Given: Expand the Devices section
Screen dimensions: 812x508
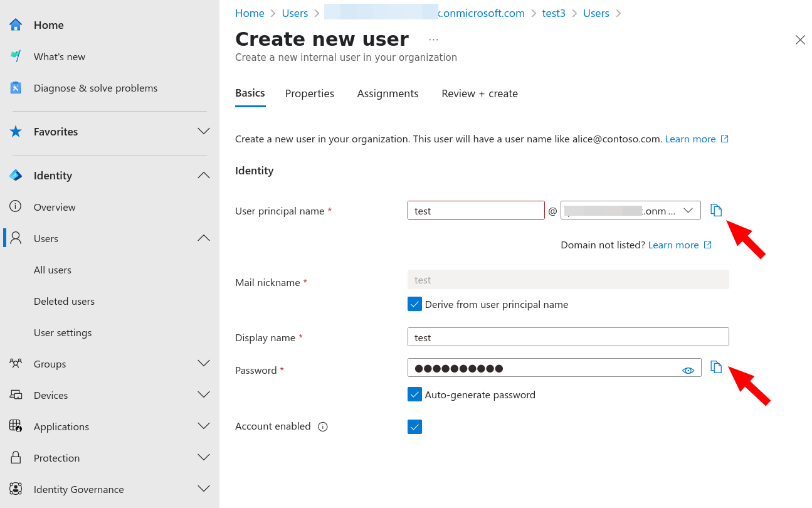Looking at the screenshot, I should tap(204, 395).
